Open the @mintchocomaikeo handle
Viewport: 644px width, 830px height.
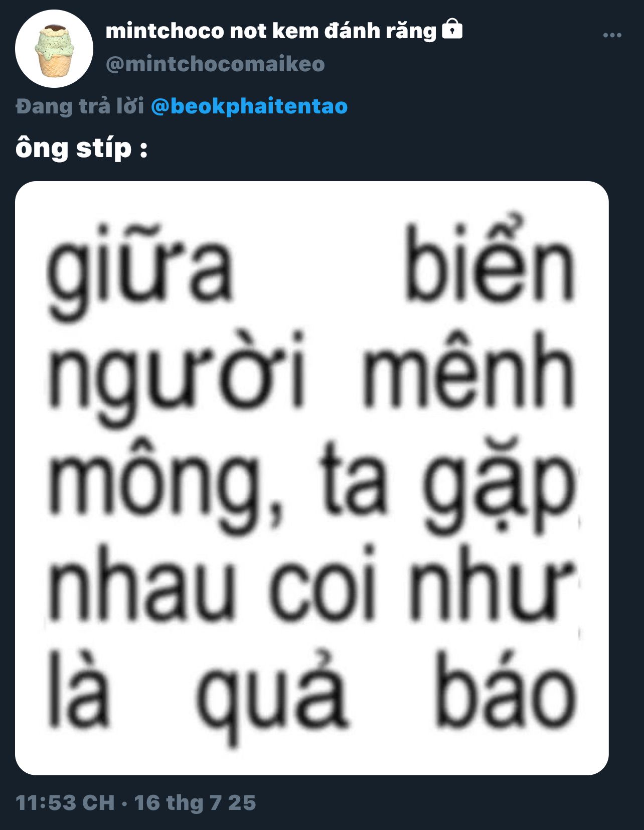(215, 64)
